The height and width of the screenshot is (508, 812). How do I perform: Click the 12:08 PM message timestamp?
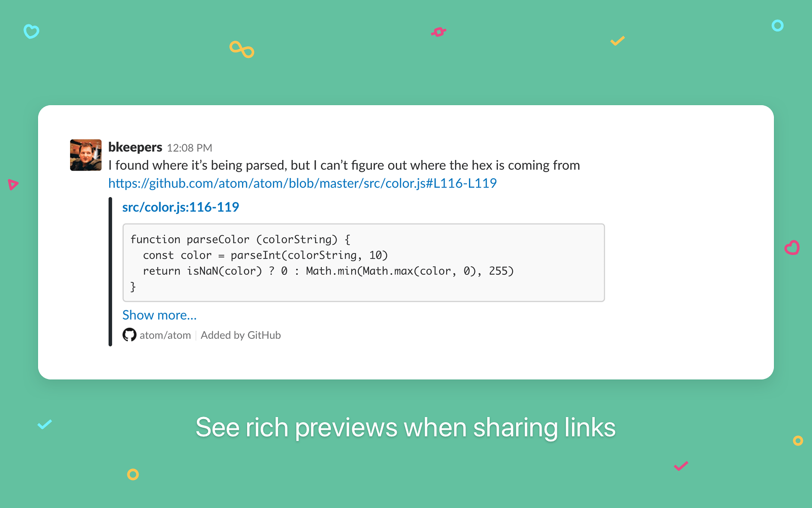point(189,148)
